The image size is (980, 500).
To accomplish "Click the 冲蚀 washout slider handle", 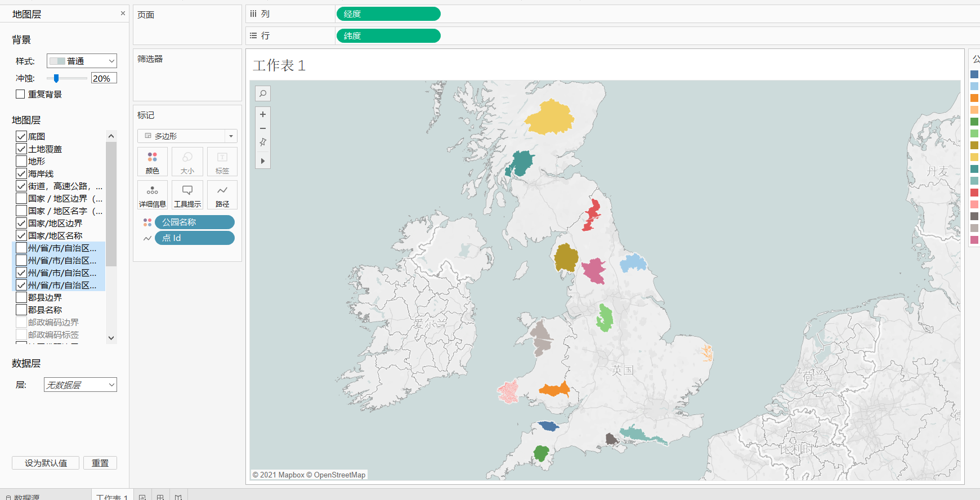I will [x=56, y=78].
